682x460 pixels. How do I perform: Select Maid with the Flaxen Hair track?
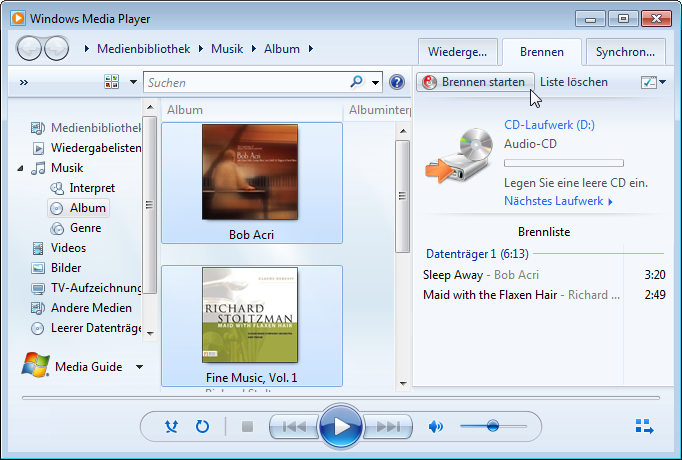point(544,295)
